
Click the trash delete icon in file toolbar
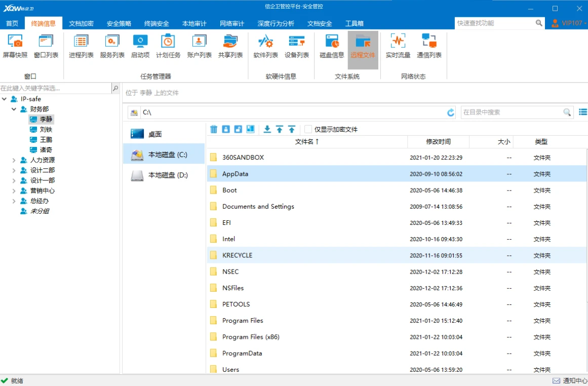214,129
